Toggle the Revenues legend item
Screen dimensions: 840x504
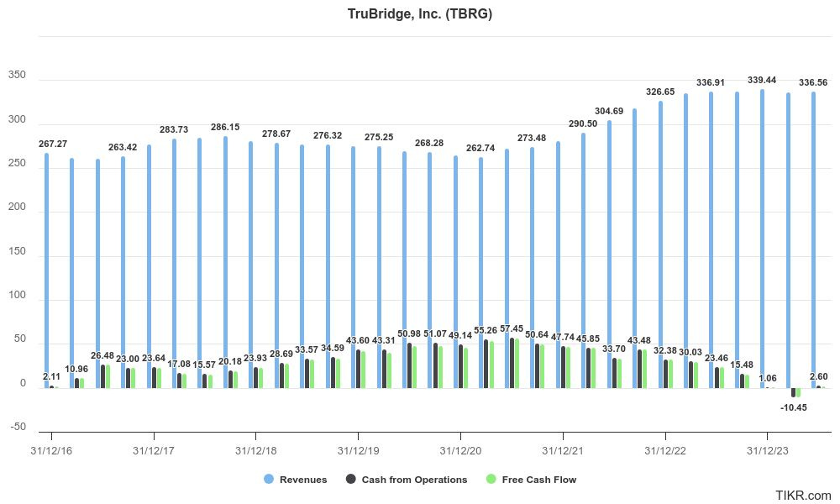(x=295, y=480)
